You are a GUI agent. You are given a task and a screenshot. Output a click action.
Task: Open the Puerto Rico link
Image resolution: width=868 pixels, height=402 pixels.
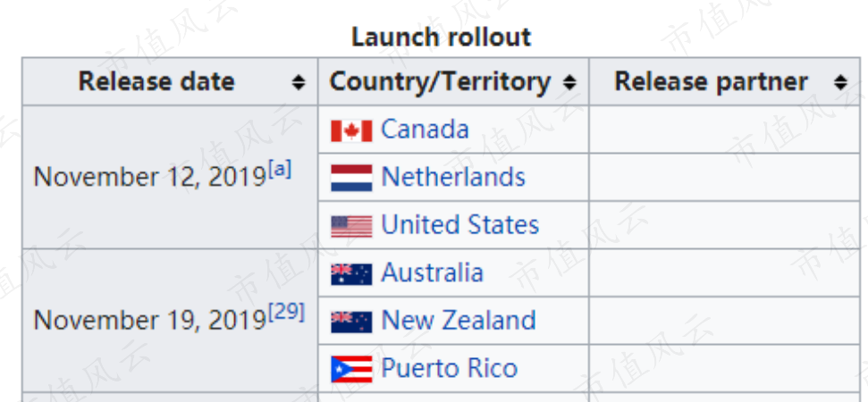coord(450,368)
